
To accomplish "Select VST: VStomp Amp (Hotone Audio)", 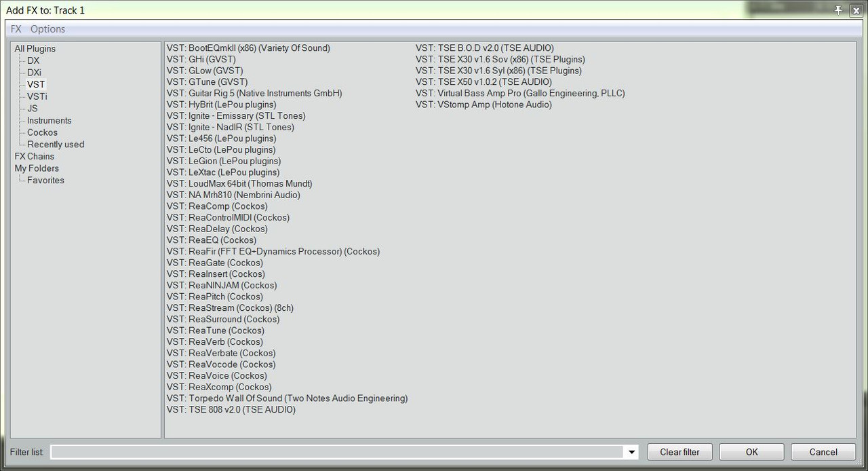I will 484,105.
